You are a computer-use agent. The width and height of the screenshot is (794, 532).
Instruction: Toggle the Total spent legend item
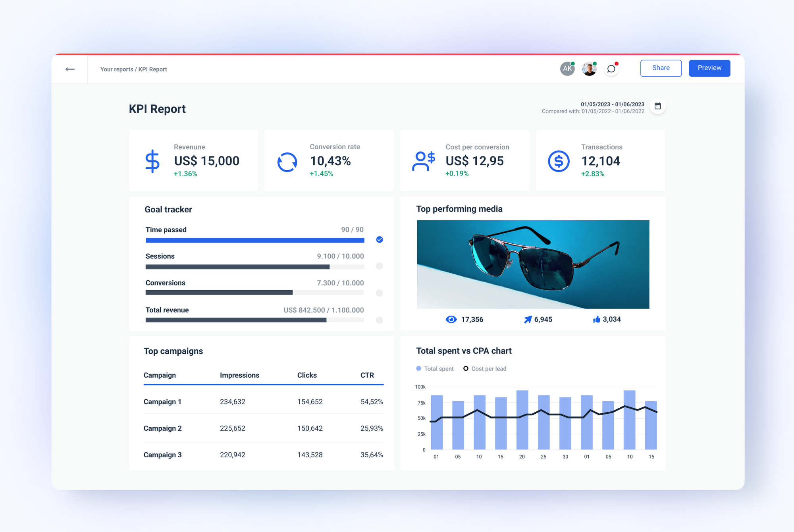pos(435,368)
